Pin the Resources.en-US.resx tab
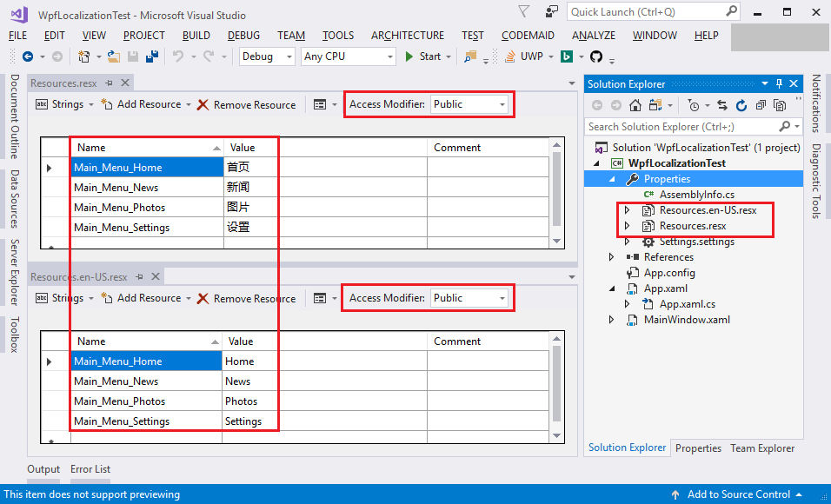831x504 pixels. click(139, 276)
